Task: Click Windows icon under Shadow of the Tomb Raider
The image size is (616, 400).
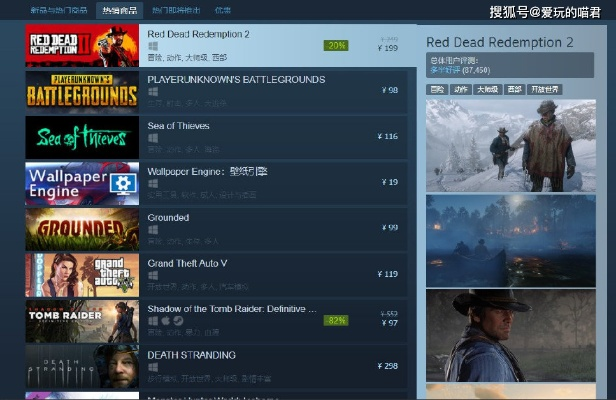Action: click(153, 321)
